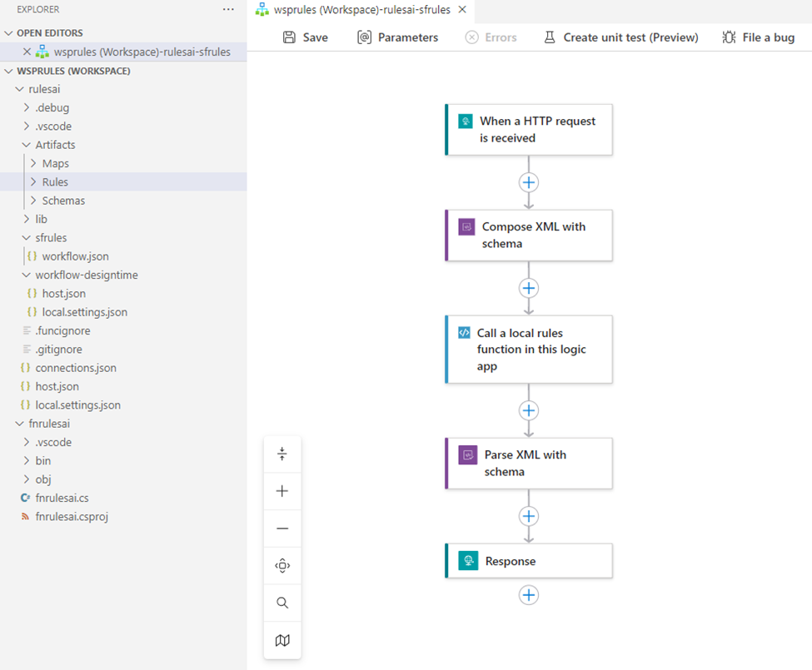Open the fnrulesai.cs file
Screen dimensions: 812x670
pos(58,498)
